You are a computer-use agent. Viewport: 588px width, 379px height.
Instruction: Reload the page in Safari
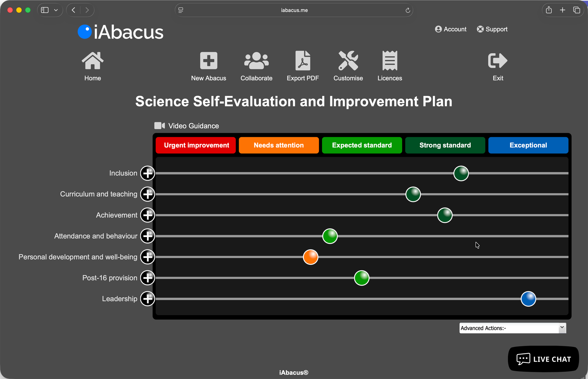[408, 10]
